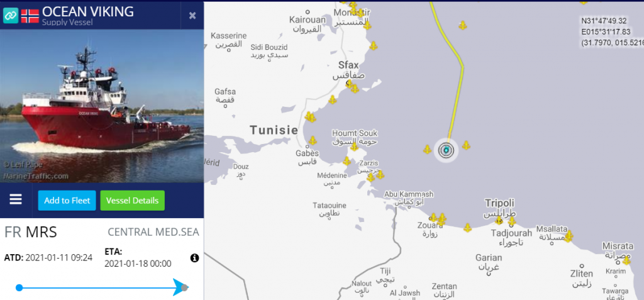The width and height of the screenshot is (644, 300).
Task: Close the Ocean Viking vessel panel
Action: point(192,16)
